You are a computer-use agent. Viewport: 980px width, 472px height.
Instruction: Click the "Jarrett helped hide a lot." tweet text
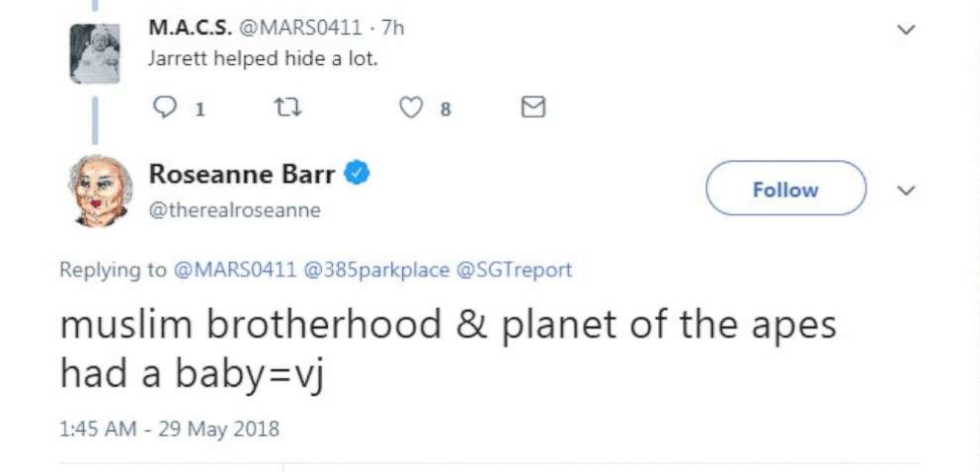point(264,58)
